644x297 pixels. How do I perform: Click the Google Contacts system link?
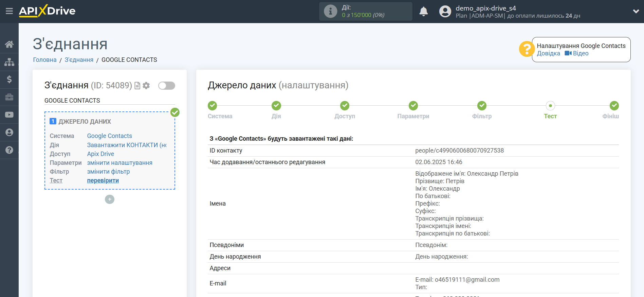[x=109, y=136]
